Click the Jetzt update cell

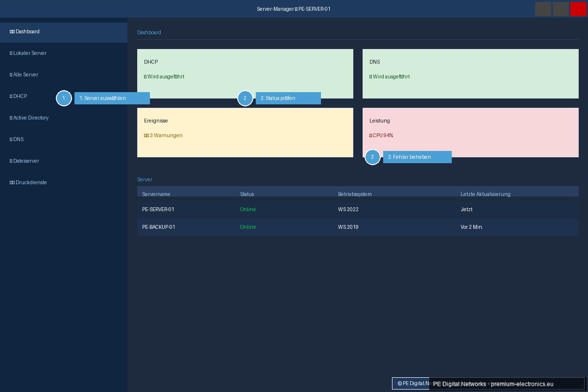[466, 210]
